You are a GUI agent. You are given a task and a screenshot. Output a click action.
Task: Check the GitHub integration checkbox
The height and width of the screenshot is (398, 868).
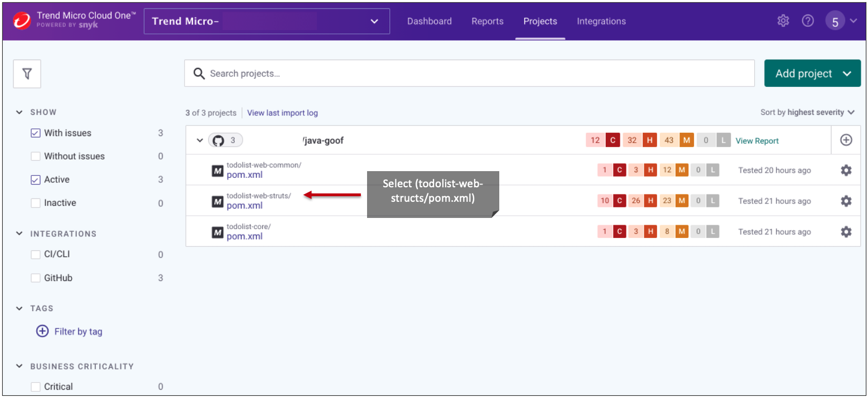point(36,278)
